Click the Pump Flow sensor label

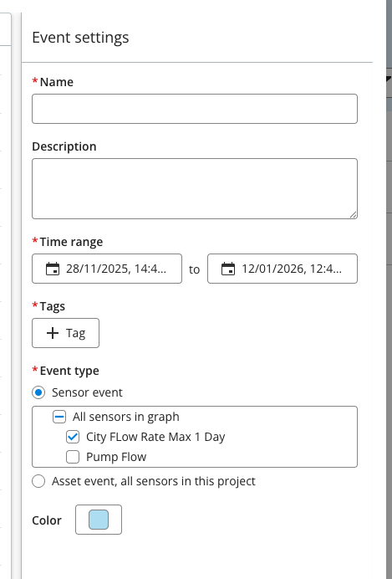116,457
